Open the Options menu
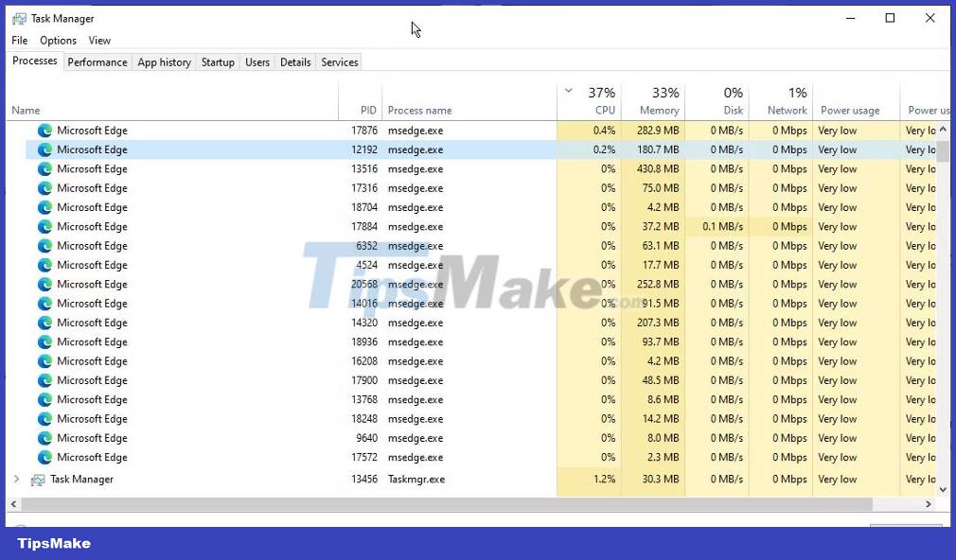 (x=58, y=41)
